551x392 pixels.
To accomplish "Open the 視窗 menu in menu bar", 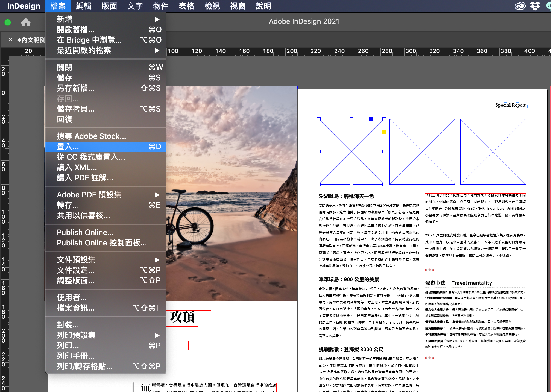I will click(238, 6).
